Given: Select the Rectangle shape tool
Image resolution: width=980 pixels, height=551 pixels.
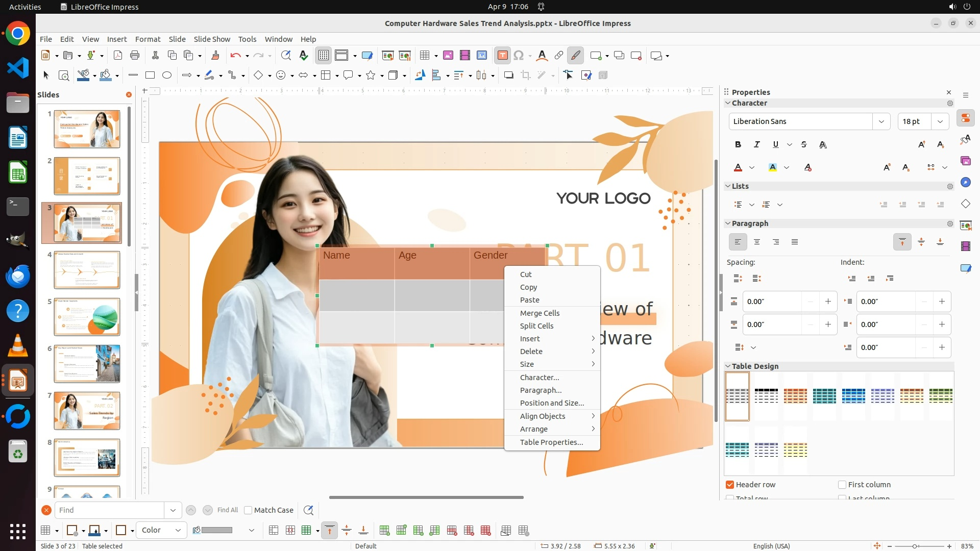Looking at the screenshot, I should 150,75.
